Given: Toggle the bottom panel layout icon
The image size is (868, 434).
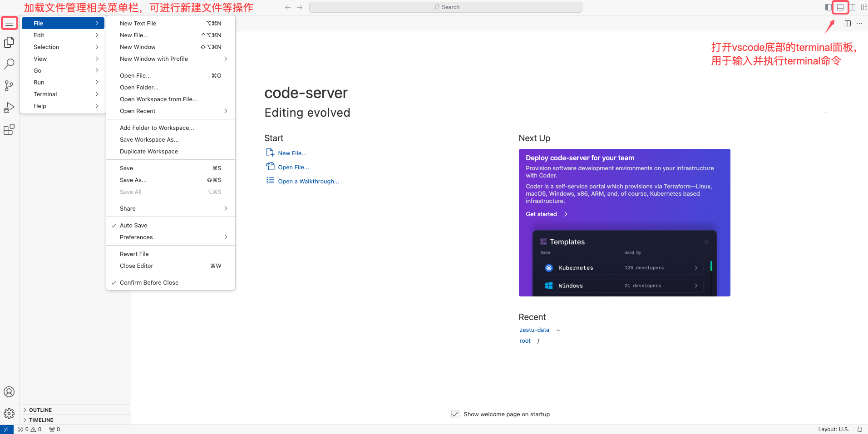Looking at the screenshot, I should point(840,7).
